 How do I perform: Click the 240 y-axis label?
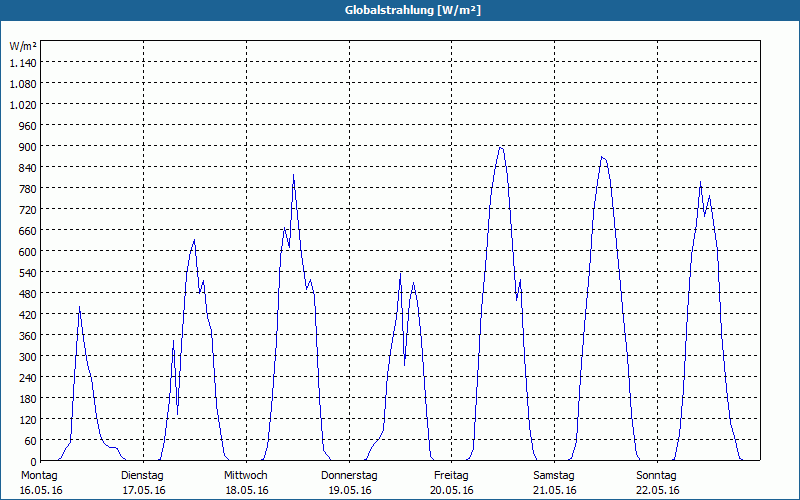point(28,378)
